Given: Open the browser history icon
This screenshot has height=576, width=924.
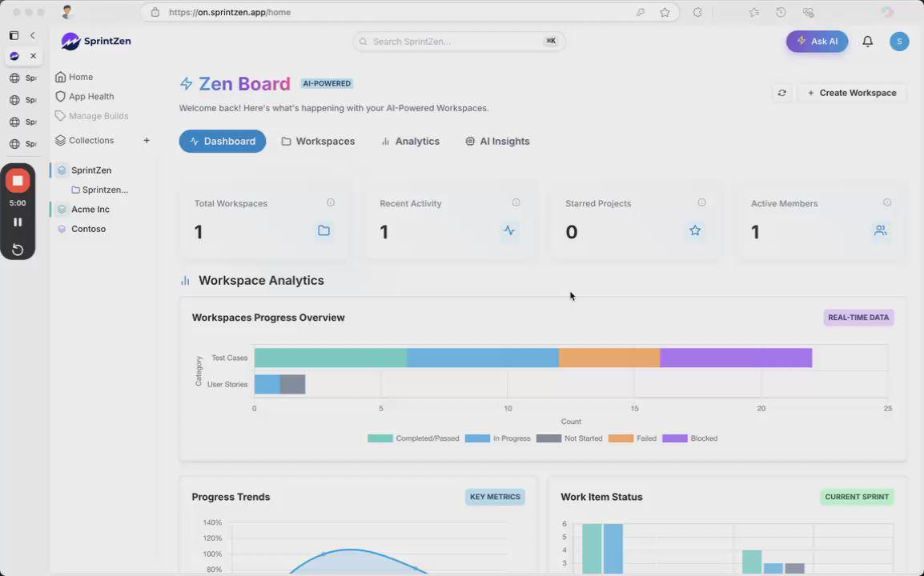Looking at the screenshot, I should tap(781, 12).
